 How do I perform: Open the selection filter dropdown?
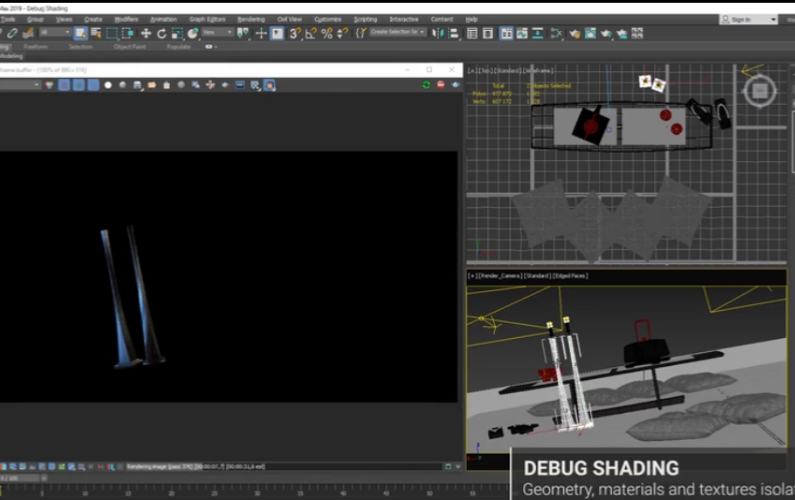[53, 33]
